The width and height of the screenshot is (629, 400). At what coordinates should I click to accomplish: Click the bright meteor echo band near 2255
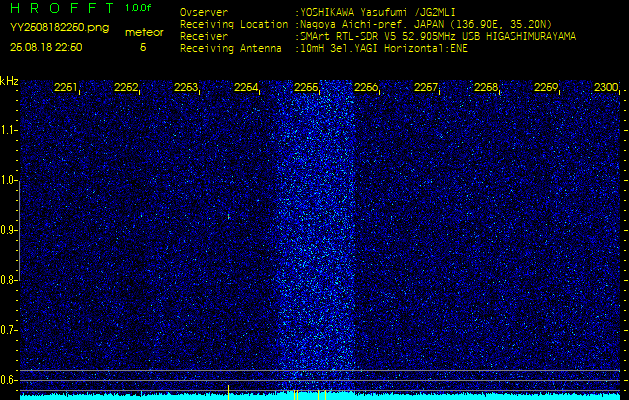click(x=316, y=235)
